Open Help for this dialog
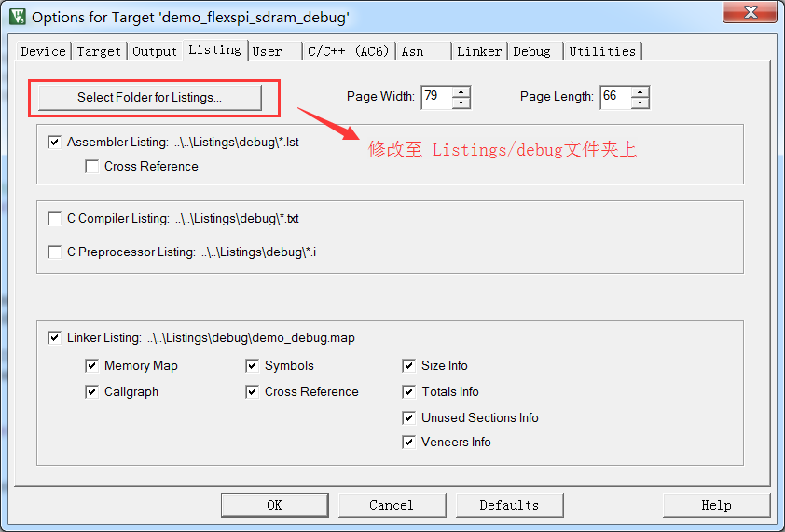Viewport: 785px width, 532px height. [x=716, y=505]
